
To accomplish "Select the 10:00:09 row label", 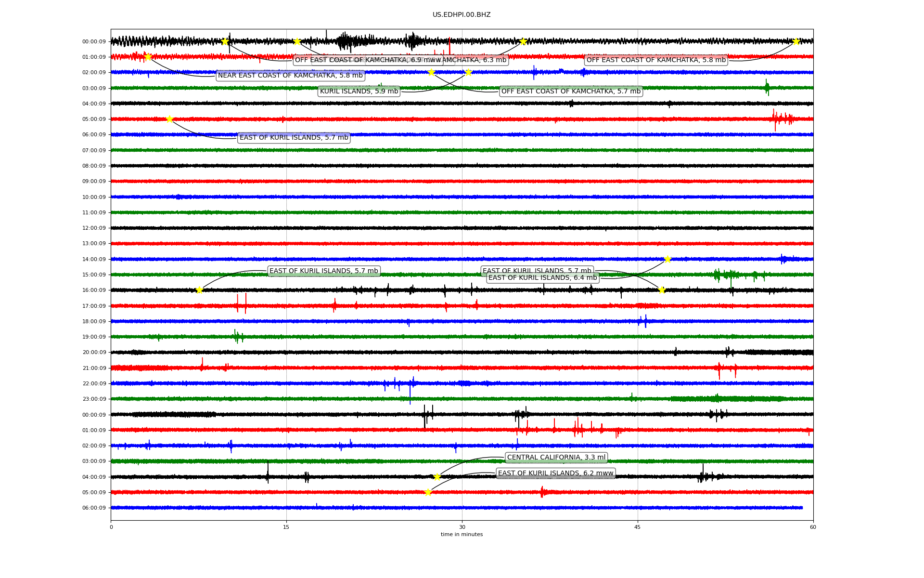I will point(94,197).
